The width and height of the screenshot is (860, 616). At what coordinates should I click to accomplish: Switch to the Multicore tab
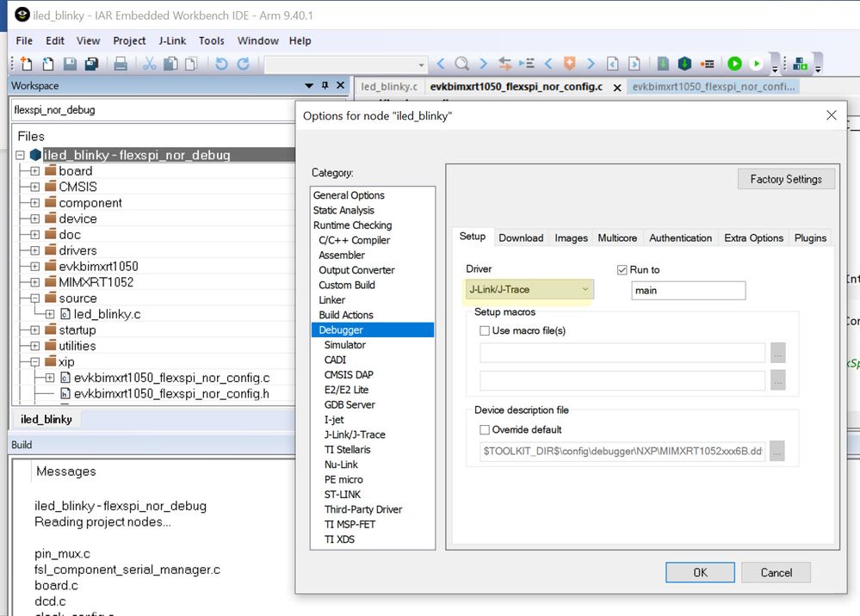(x=617, y=237)
